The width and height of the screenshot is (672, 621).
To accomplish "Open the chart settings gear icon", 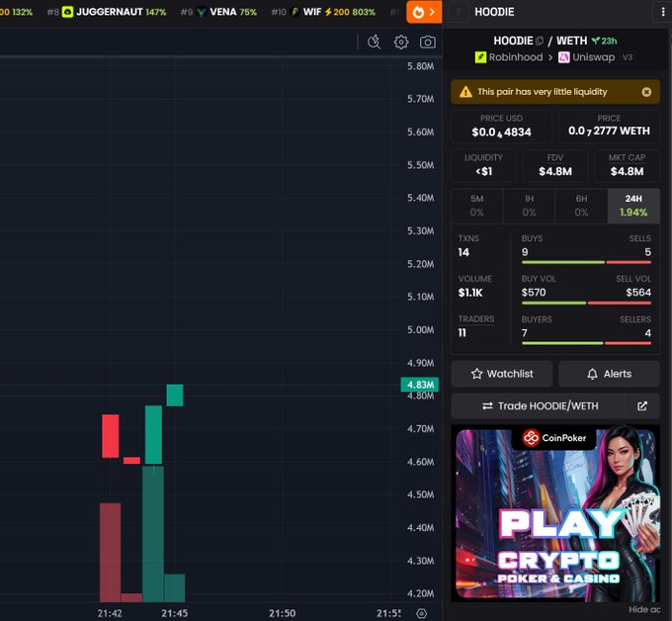I will 401,43.
